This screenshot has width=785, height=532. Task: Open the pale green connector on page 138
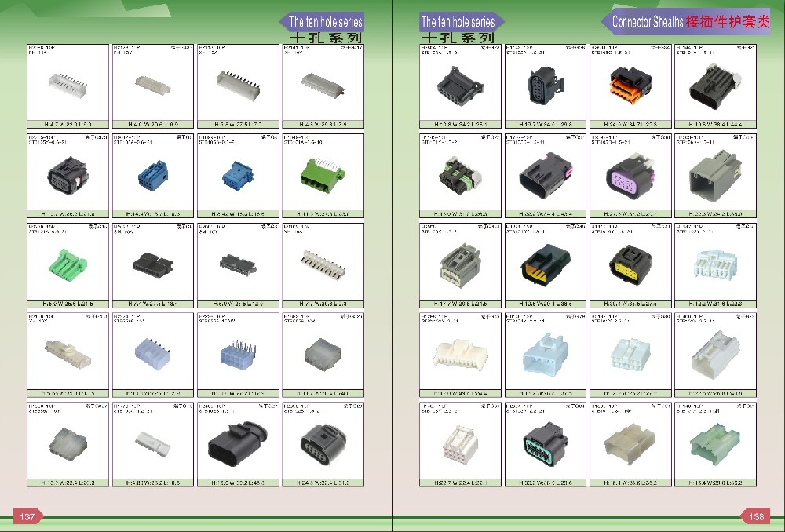coord(715,444)
